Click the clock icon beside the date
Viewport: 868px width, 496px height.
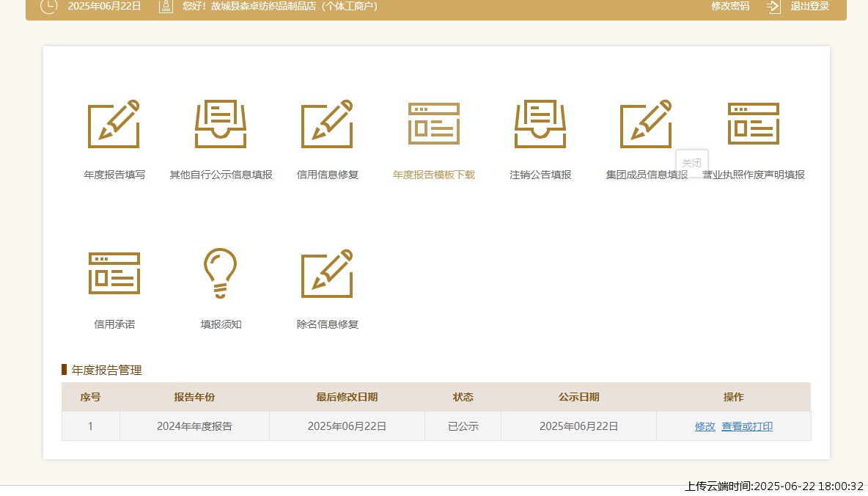(48, 6)
